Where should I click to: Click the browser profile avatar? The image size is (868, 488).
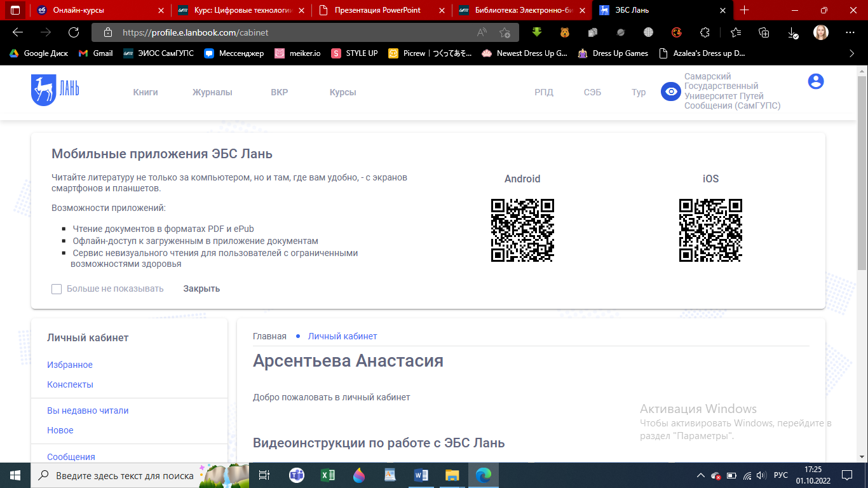point(821,32)
